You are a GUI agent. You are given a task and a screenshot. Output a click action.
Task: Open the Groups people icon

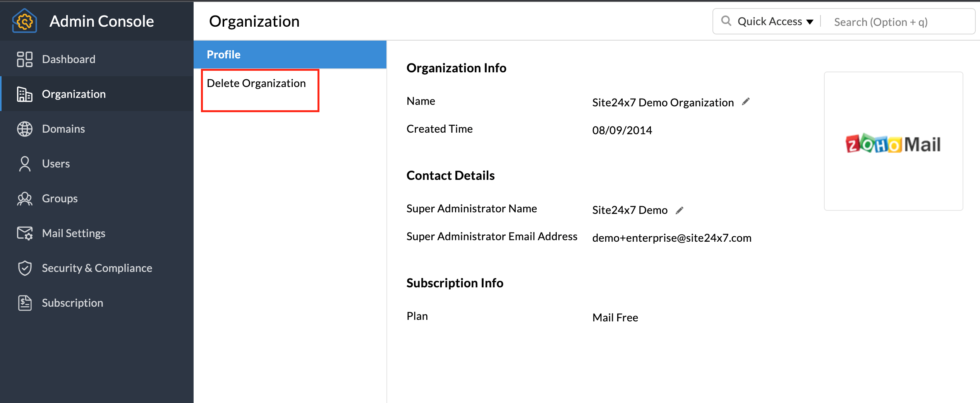click(x=24, y=198)
